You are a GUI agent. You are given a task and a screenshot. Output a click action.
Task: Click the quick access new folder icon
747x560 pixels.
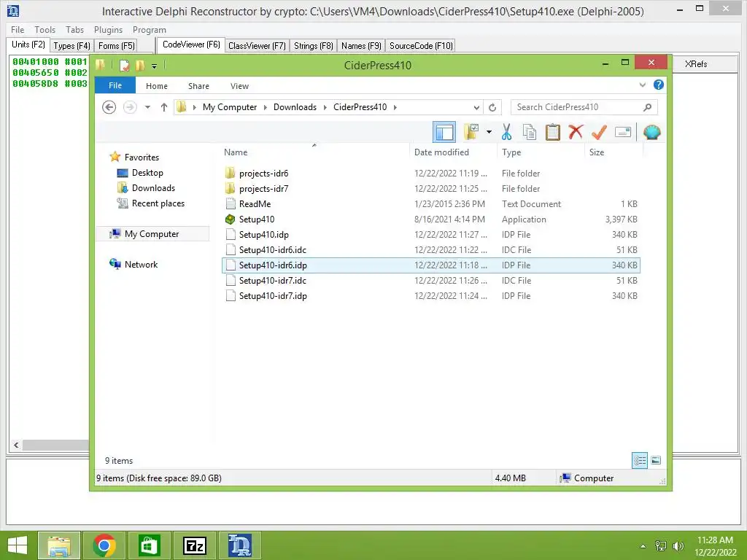tap(140, 65)
